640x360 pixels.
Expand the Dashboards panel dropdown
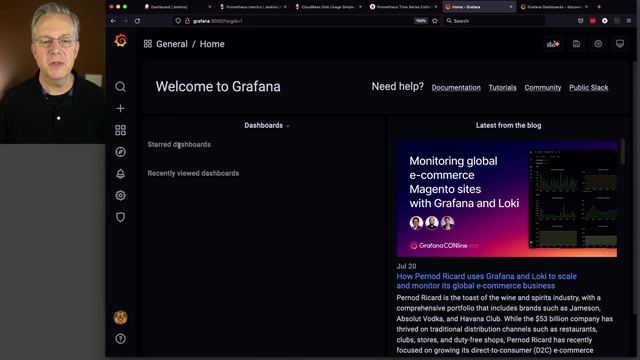tap(267, 125)
